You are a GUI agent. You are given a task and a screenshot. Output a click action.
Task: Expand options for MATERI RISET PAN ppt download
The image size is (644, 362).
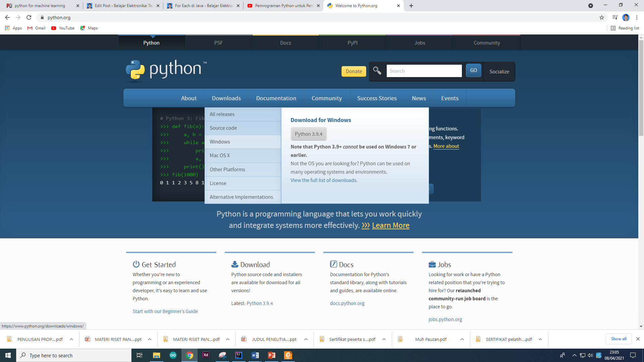pos(150,339)
